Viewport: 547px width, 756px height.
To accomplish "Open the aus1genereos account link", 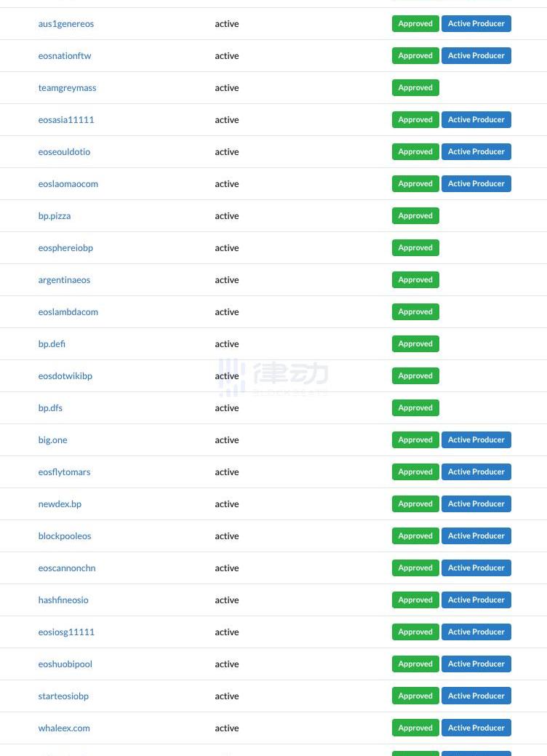I will point(66,23).
